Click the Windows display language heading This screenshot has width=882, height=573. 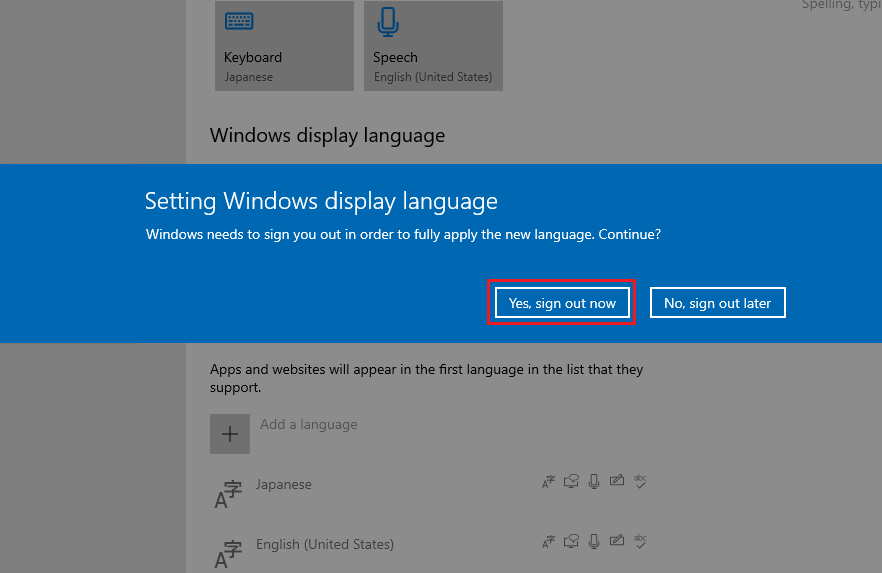pos(327,136)
